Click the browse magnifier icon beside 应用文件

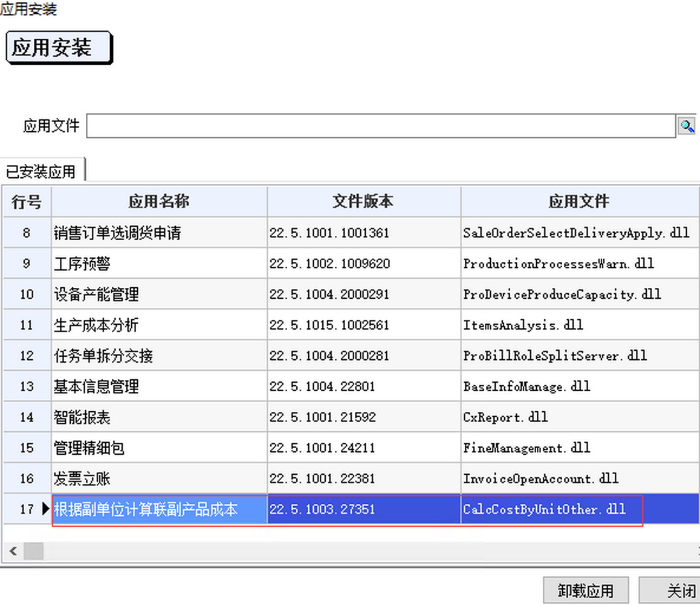coord(686,126)
